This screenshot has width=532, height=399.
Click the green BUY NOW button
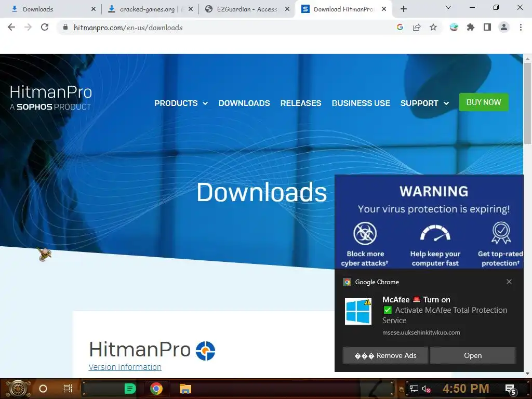coord(484,102)
